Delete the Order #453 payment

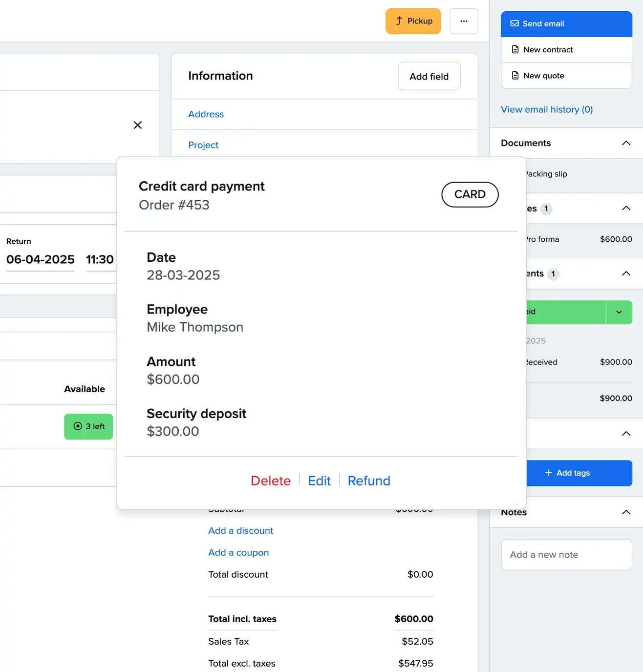click(271, 481)
